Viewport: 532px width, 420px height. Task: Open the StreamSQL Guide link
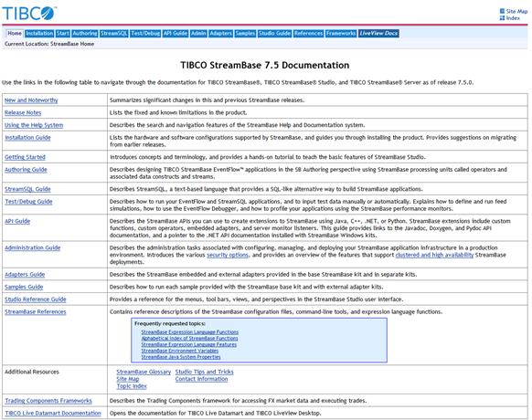(x=27, y=189)
